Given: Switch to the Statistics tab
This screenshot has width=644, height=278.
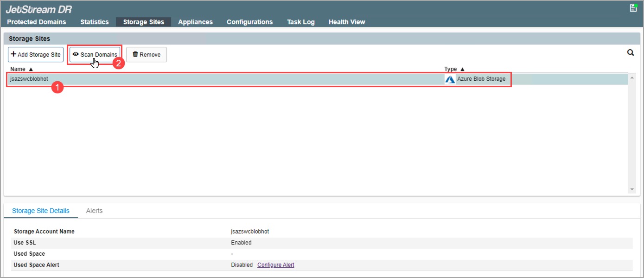Looking at the screenshot, I should click(x=95, y=22).
